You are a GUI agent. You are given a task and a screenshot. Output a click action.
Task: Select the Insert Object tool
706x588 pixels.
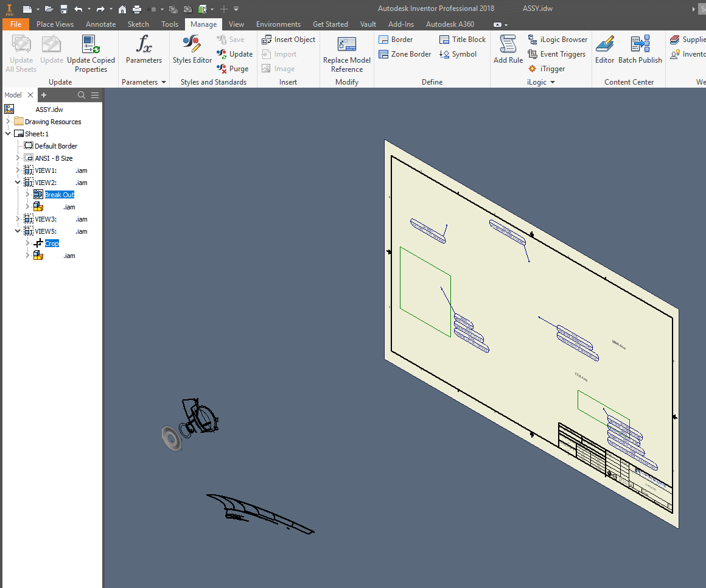click(x=288, y=39)
